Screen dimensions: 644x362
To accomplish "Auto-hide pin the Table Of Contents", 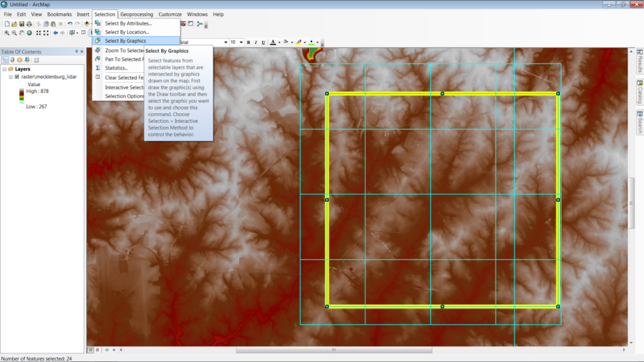I will point(76,52).
